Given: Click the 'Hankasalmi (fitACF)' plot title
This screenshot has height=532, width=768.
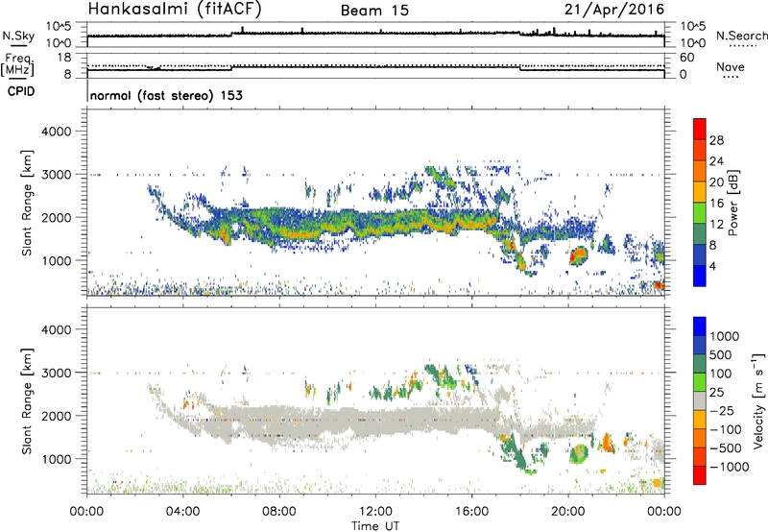Looking at the screenshot, I should point(175,10).
